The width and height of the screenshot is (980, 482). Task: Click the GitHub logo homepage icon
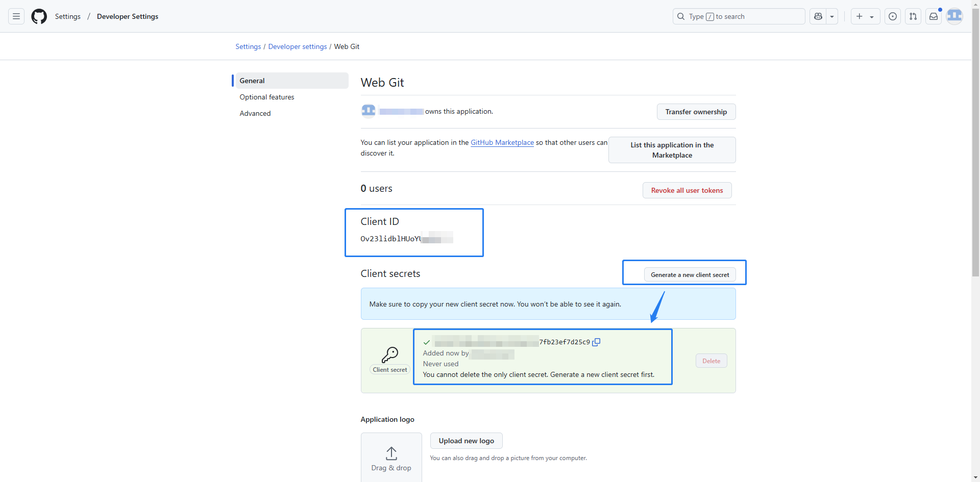pyautogui.click(x=39, y=16)
